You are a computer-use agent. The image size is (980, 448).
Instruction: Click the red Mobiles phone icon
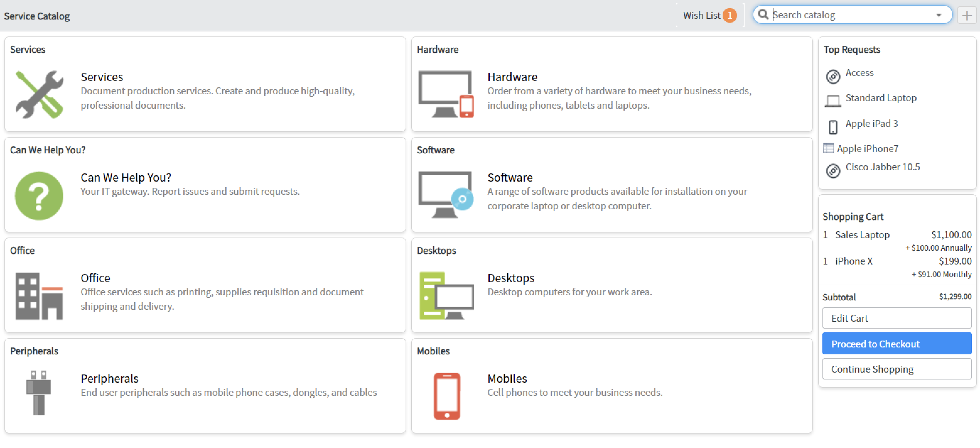click(x=447, y=396)
